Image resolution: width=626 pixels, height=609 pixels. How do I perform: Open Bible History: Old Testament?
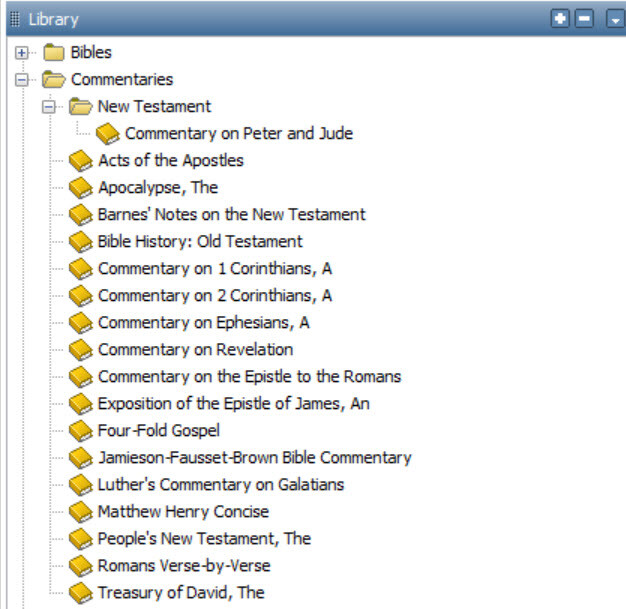(x=200, y=242)
